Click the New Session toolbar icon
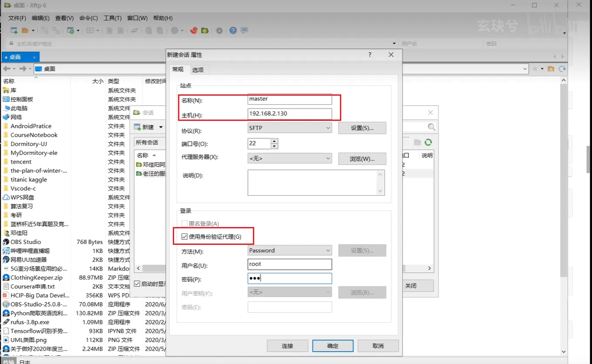 (14, 30)
